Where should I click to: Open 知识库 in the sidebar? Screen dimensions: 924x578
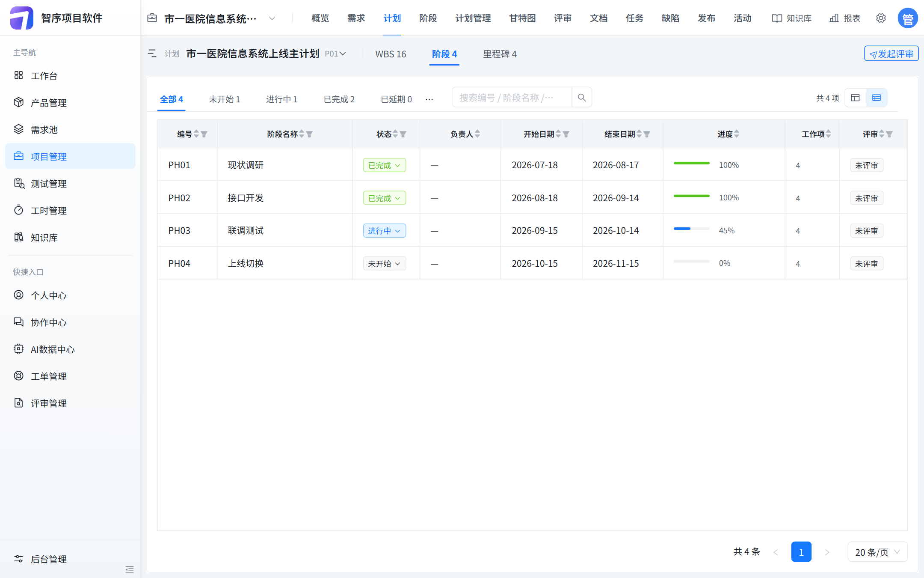70,238
